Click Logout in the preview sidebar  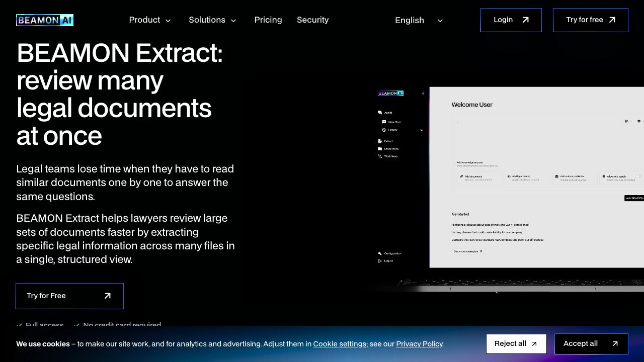[385, 261]
